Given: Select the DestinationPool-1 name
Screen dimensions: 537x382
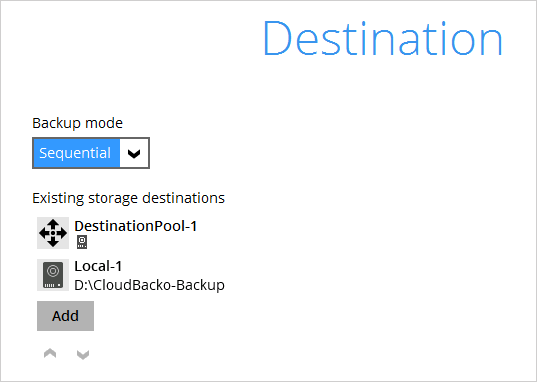Looking at the screenshot, I should [136, 226].
